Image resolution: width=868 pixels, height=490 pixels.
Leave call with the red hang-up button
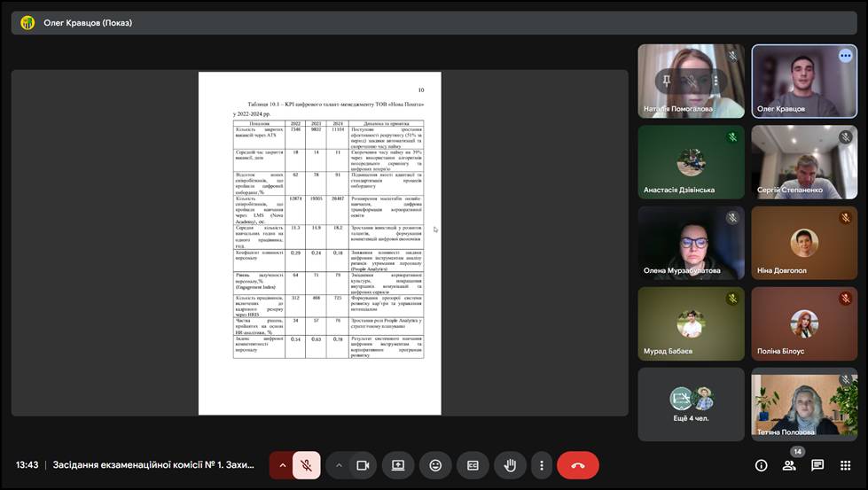click(x=578, y=465)
